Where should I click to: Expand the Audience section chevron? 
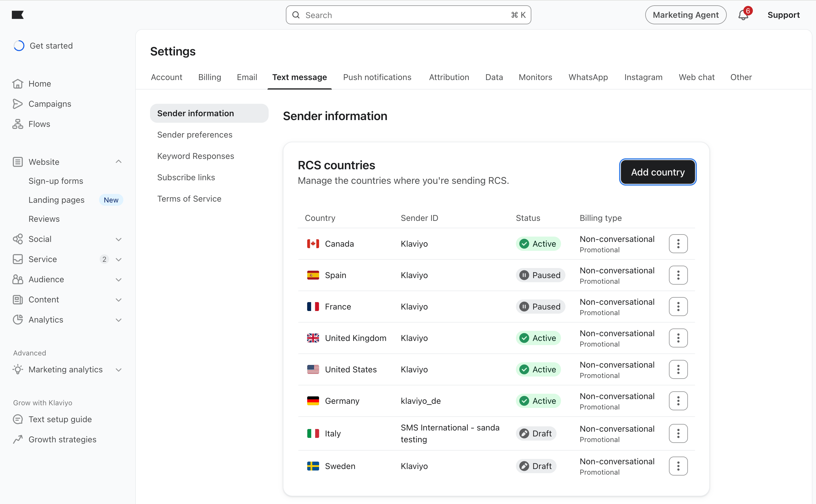[118, 280]
